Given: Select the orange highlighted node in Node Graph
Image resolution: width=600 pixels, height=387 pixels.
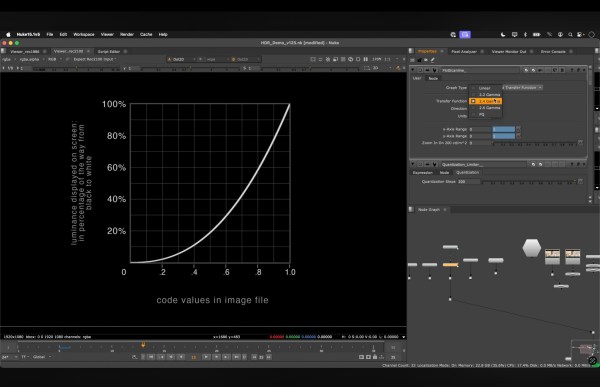Looking at the screenshot, I should click(x=450, y=265).
